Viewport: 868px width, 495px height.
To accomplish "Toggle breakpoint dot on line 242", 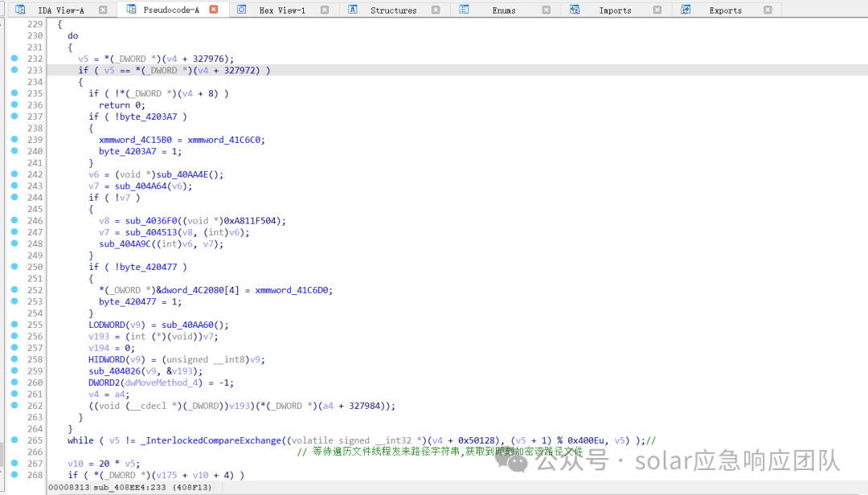I will pyautogui.click(x=14, y=174).
